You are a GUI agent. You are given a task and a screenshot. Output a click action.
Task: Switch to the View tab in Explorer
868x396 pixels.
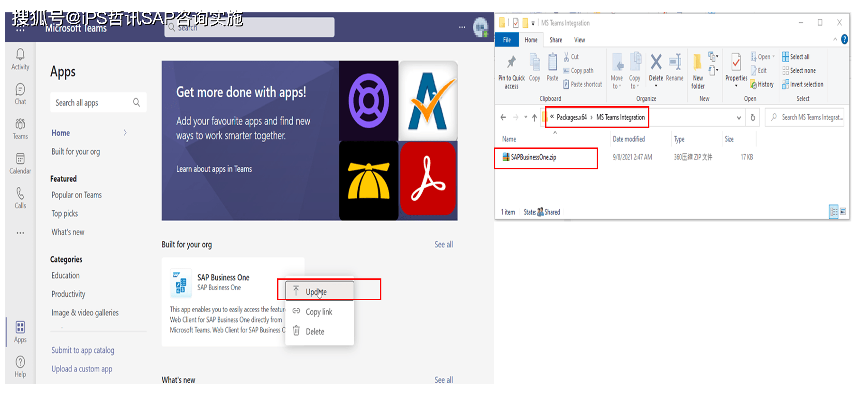click(x=580, y=40)
